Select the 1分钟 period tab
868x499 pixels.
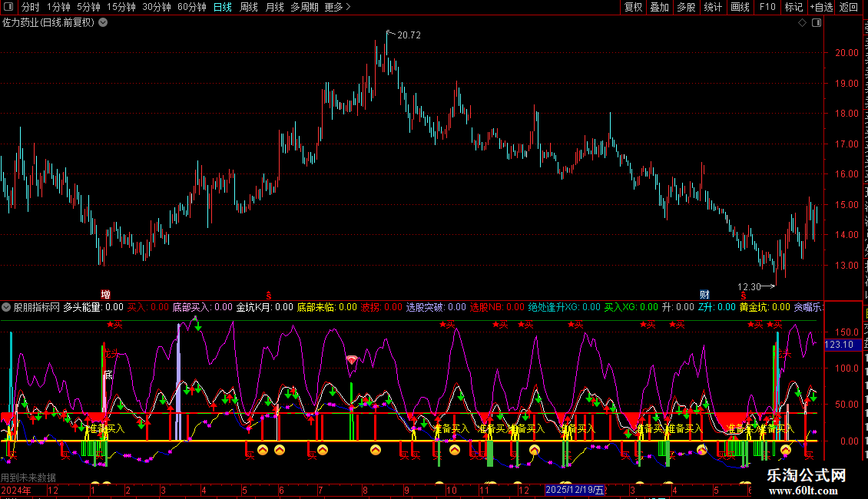tap(58, 7)
